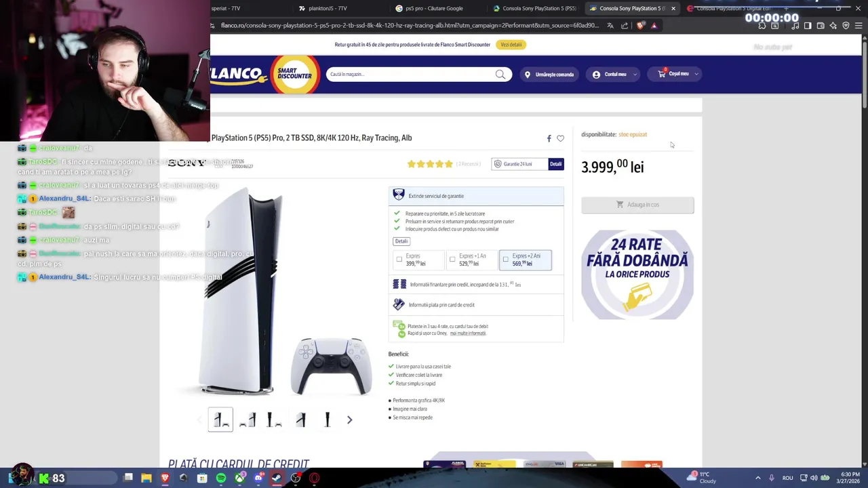The image size is (868, 488).
Task: Open Opera GX from taskbar
Action: (314, 478)
